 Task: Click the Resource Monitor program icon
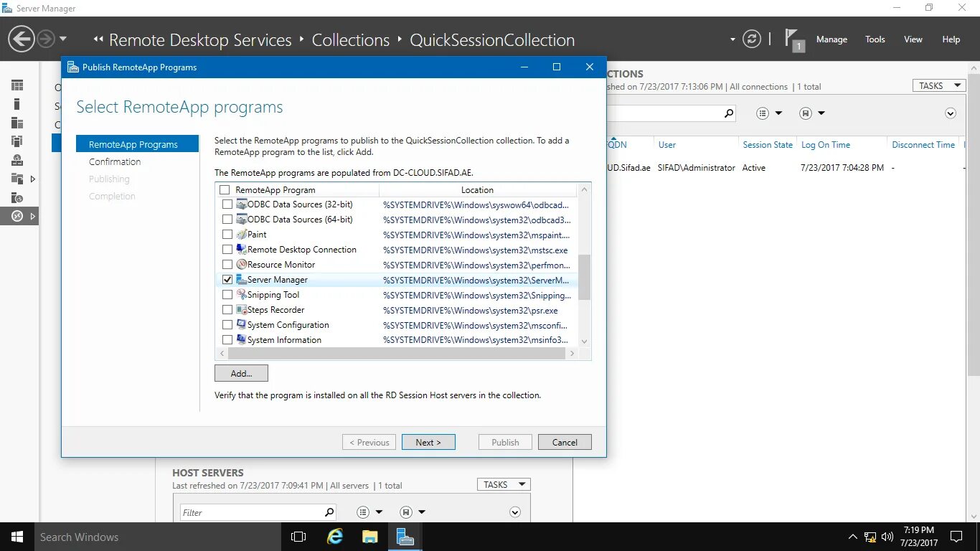pos(242,265)
